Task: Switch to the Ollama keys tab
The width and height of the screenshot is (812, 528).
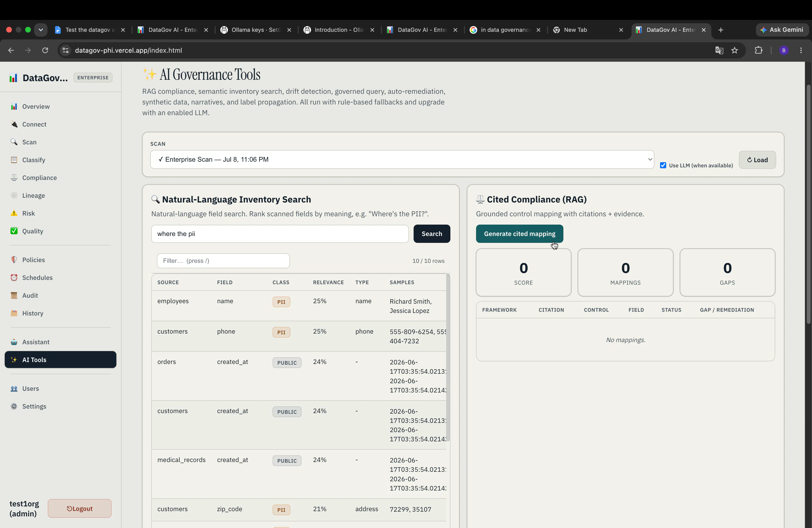Action: tap(256, 30)
